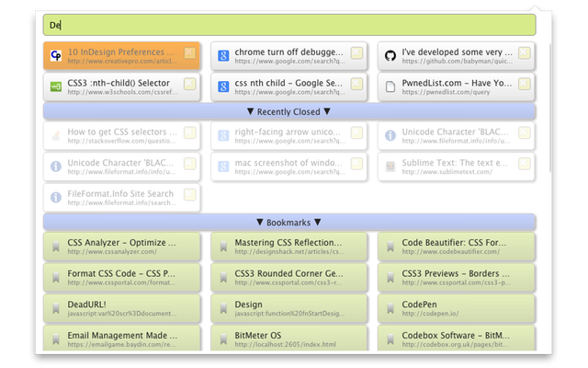Remove the right-facing arrow unicode entry
This screenshot has width=588, height=368.
pos(356,132)
